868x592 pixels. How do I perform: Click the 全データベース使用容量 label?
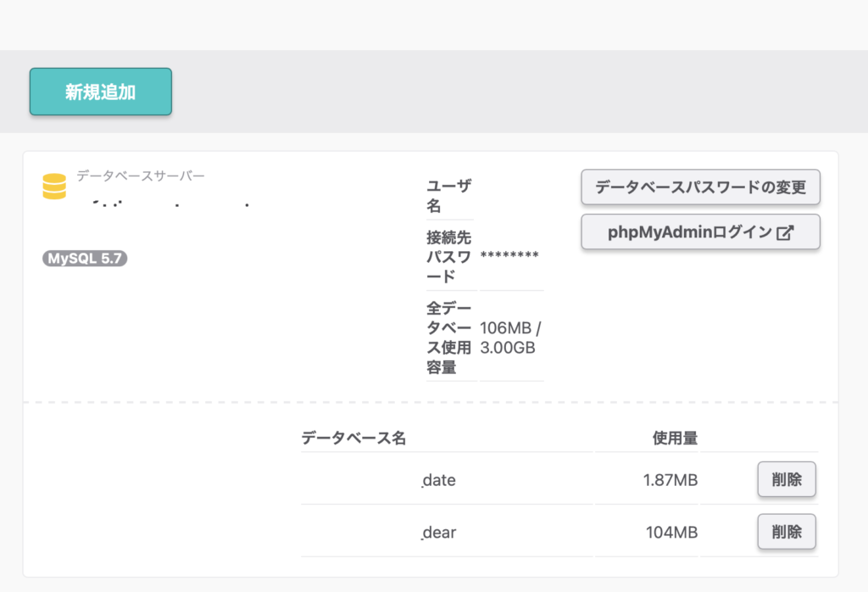coord(450,337)
